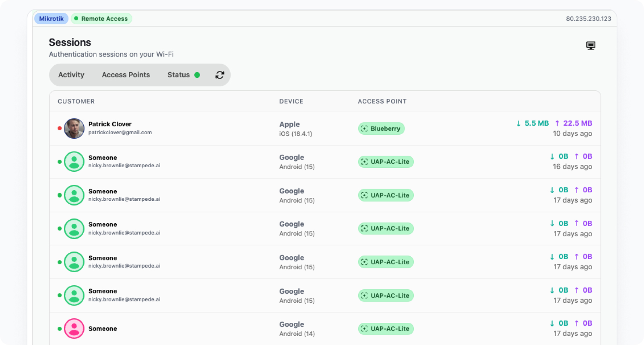Switch to the Access Points tab
Viewport: 644px width, 345px height.
click(126, 75)
